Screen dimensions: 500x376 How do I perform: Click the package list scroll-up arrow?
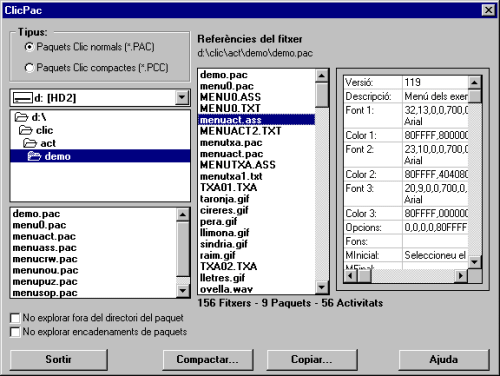pos(183,215)
